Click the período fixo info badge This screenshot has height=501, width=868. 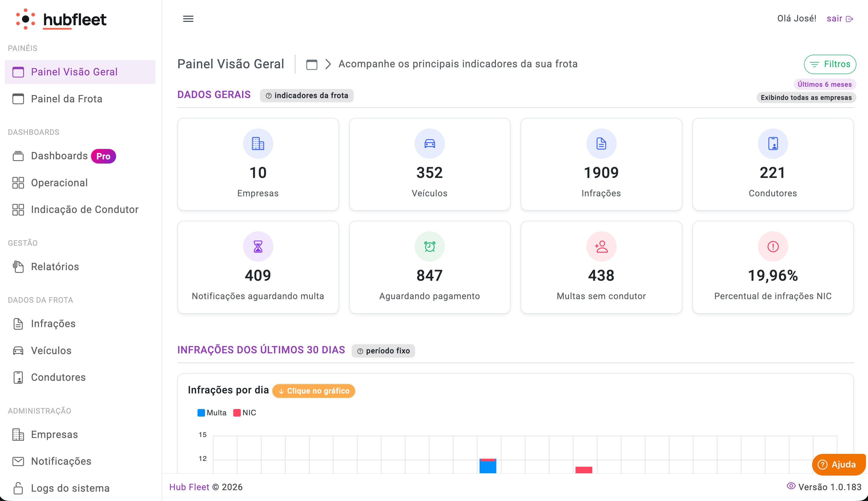pyautogui.click(x=383, y=351)
